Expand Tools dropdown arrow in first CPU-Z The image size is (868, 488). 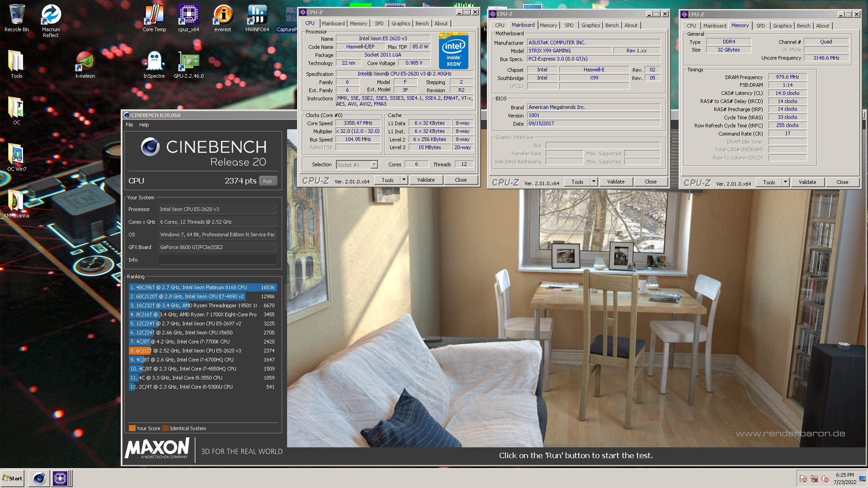404,180
